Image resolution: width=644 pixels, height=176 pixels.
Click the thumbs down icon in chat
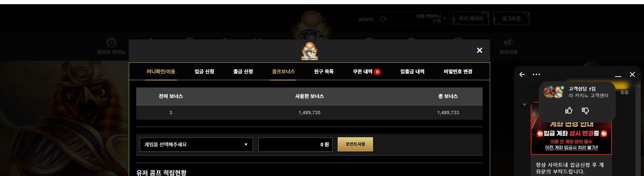pos(585,111)
